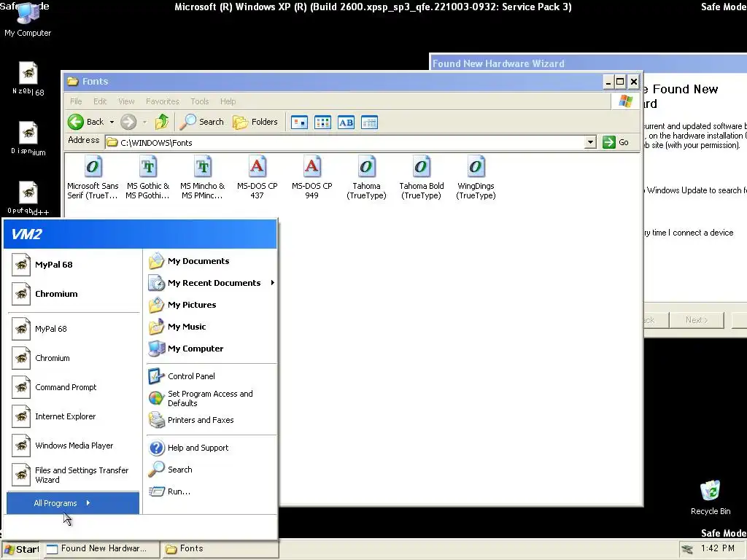Open the Edit menu in Fonts

point(100,101)
